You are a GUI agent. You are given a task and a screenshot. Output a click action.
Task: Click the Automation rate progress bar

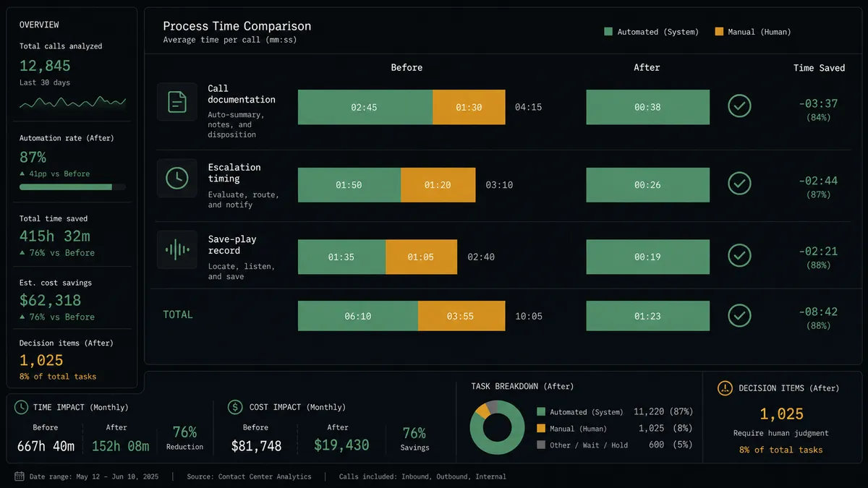[72, 187]
